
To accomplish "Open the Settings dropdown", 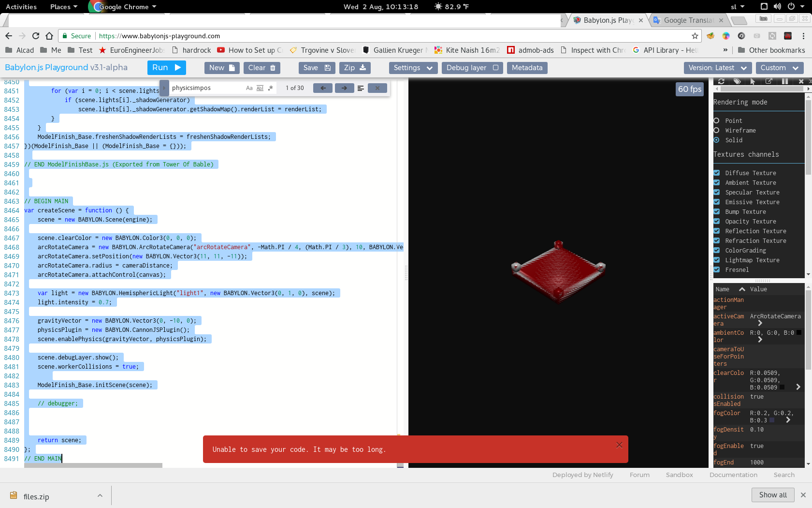I will (x=413, y=68).
